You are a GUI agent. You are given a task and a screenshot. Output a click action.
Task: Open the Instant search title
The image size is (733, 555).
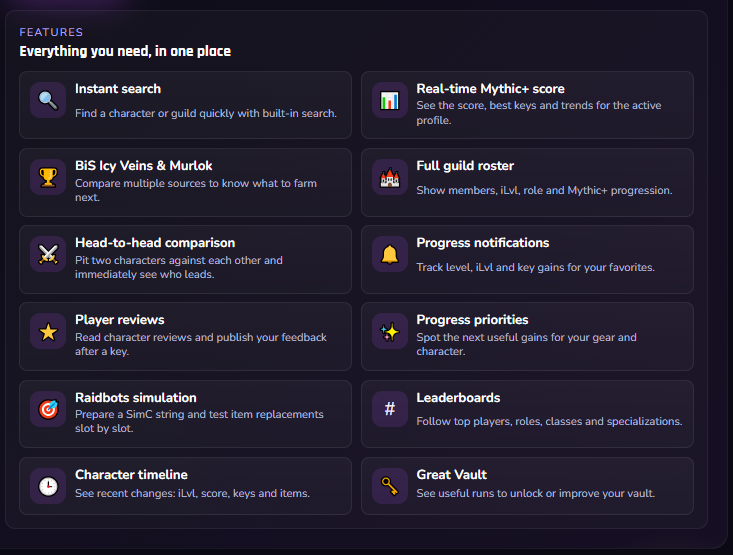click(x=118, y=89)
